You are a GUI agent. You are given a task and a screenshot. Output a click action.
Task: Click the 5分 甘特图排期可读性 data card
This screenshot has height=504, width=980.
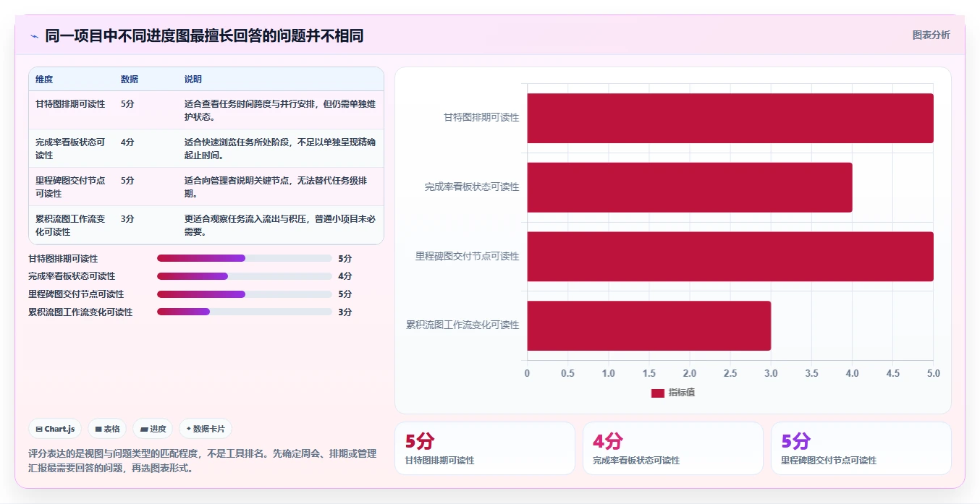pos(485,448)
